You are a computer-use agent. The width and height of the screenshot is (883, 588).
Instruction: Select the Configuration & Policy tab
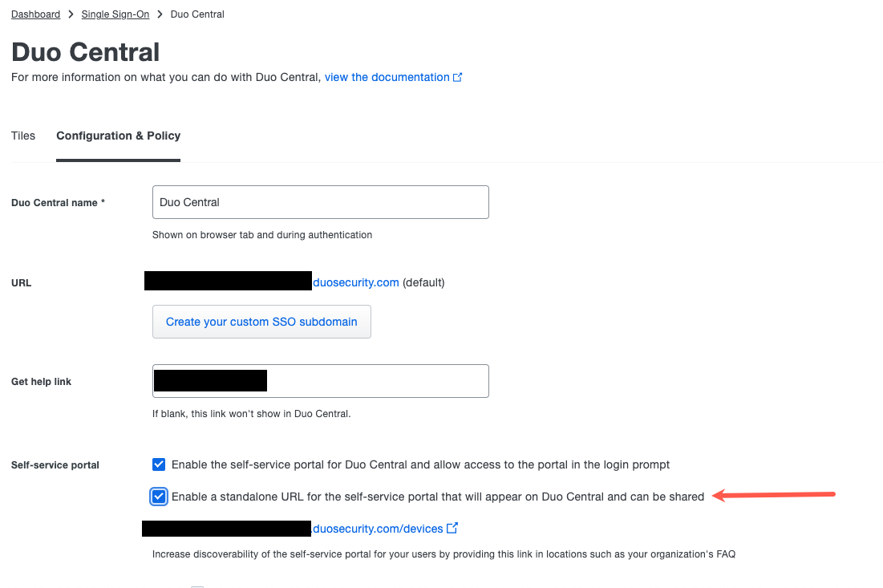point(118,136)
